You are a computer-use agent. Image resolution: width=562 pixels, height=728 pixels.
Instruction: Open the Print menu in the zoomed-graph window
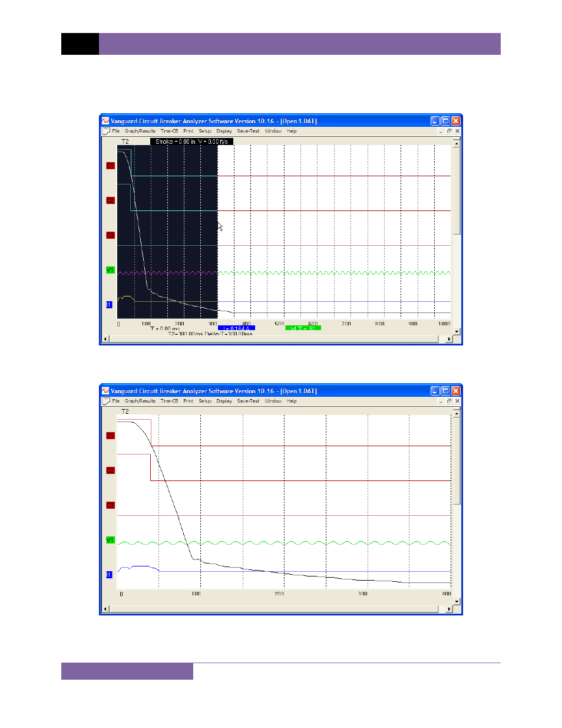tap(188, 401)
